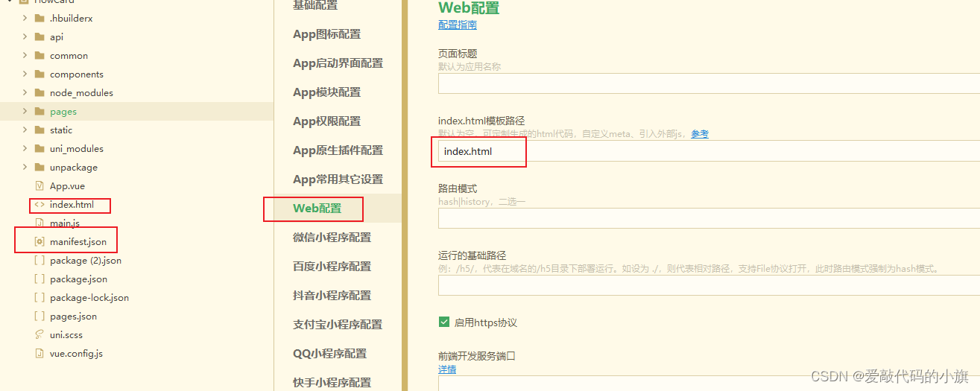
Task: Click the static folder icon
Action: pos(39,130)
